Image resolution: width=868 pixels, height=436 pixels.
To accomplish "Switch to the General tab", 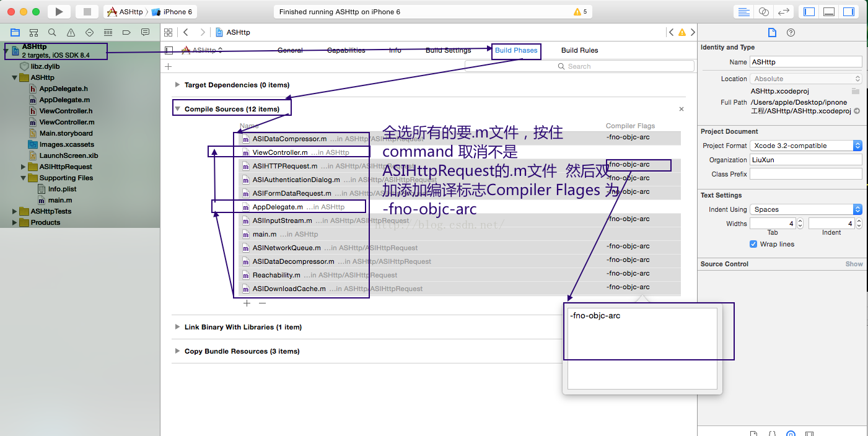I will [x=290, y=50].
